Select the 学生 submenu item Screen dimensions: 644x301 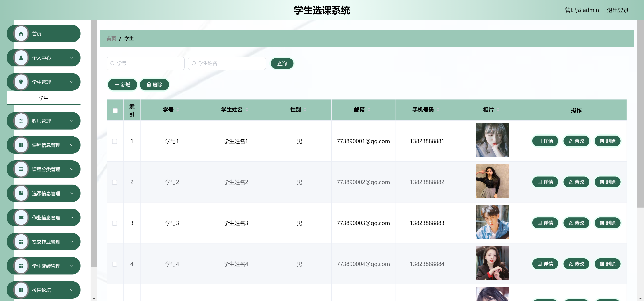43,98
